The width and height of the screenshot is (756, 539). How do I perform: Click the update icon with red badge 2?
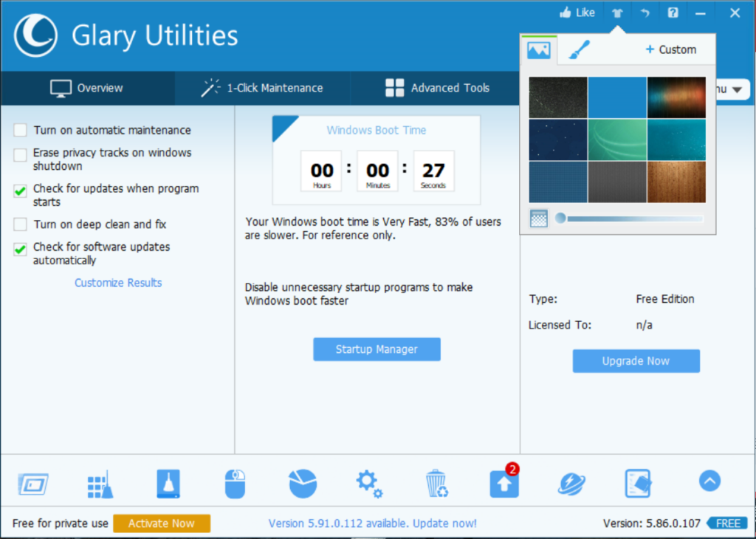point(503,483)
